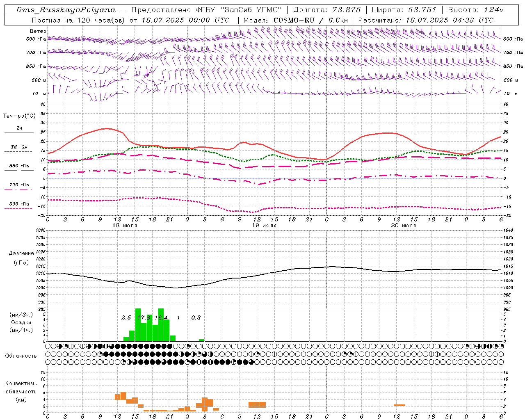Click the 3-hour precipitation total 0.3
This screenshot has width=525, height=420.
(196, 317)
